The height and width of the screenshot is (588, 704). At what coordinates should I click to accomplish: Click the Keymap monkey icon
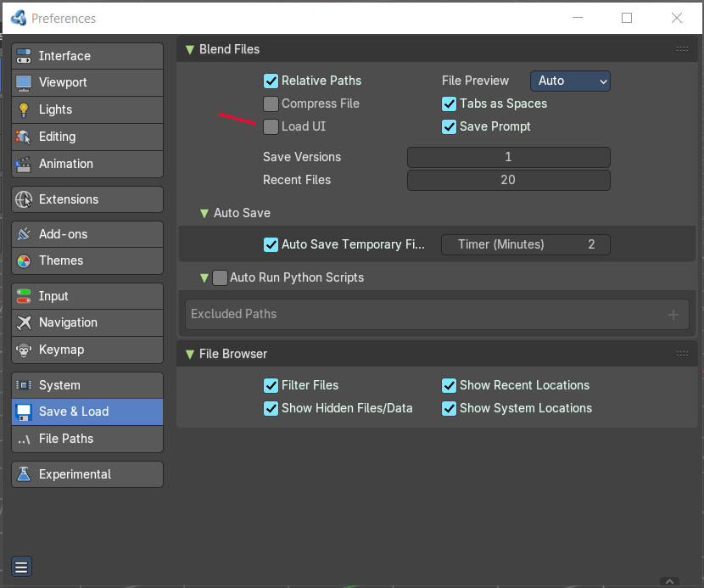coord(24,350)
